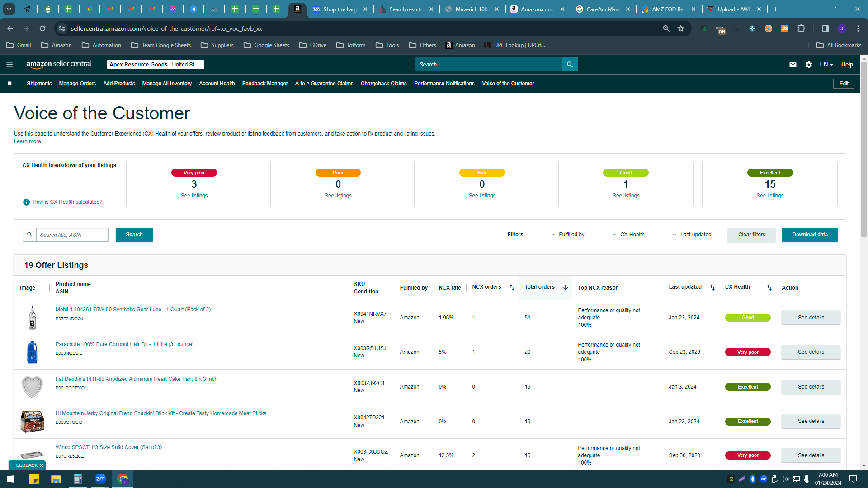Switch to the AMZ EOD Rep browser tab
The width and height of the screenshot is (868, 488).
coord(668,9)
